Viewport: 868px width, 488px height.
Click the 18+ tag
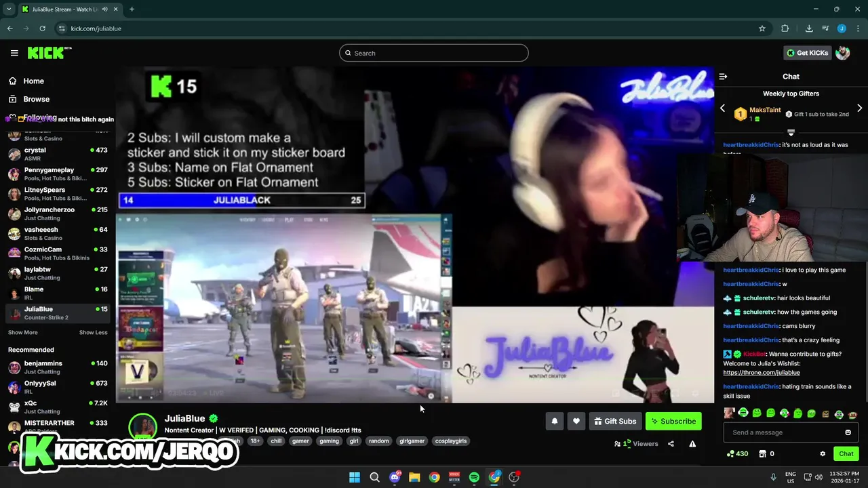pos(255,441)
